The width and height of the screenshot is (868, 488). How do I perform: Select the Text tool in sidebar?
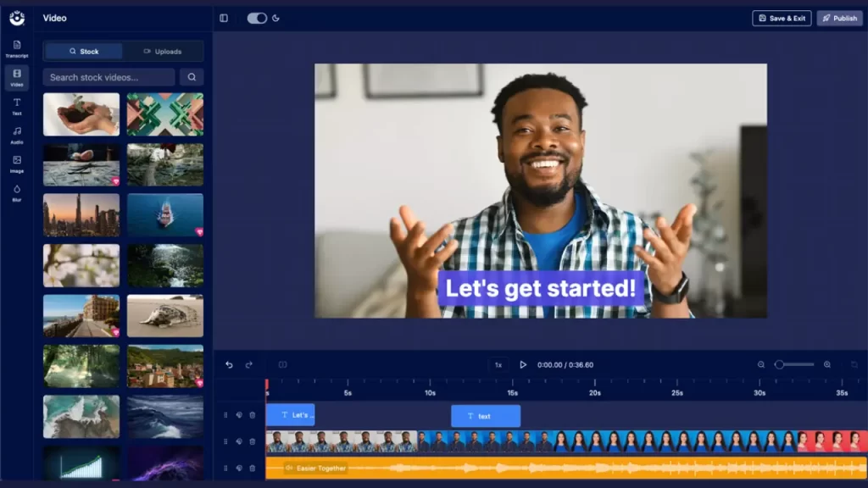[17, 106]
